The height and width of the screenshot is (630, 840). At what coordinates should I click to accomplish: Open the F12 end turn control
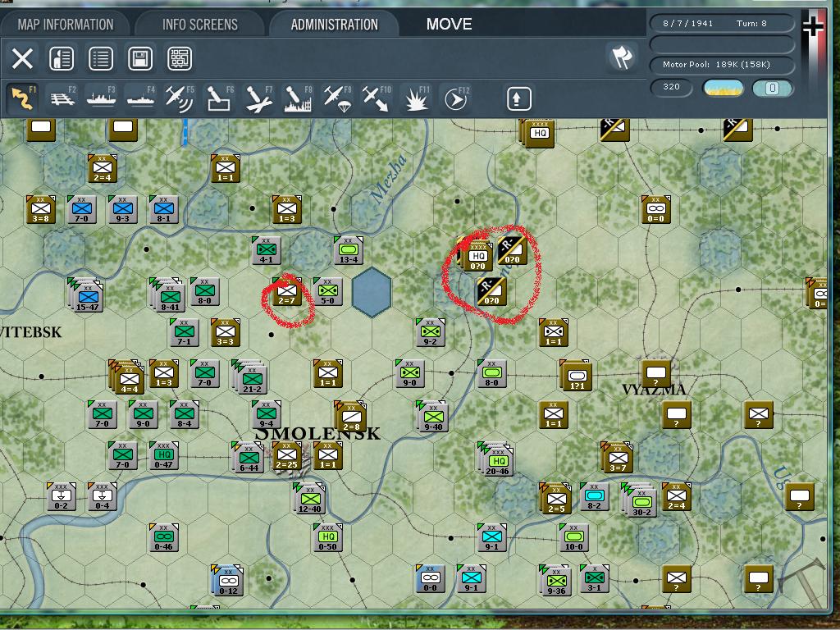[x=456, y=98]
